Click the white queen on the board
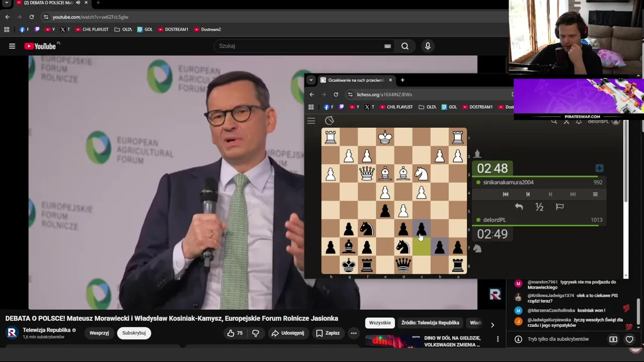The height and width of the screenshot is (362, 644). 367,173
